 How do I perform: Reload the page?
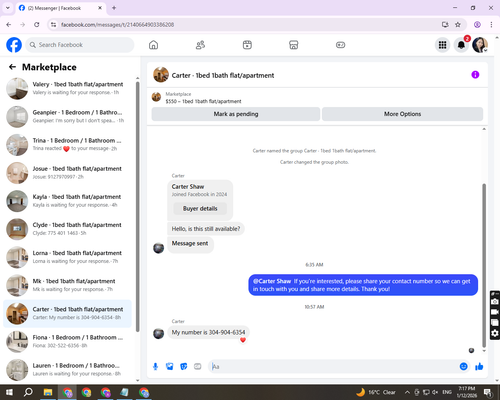click(x=37, y=25)
